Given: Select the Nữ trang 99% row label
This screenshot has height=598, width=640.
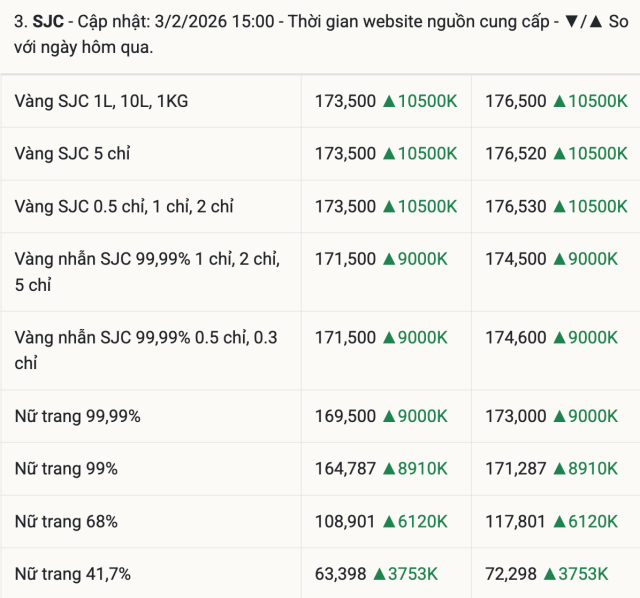Looking at the screenshot, I should tap(66, 469).
